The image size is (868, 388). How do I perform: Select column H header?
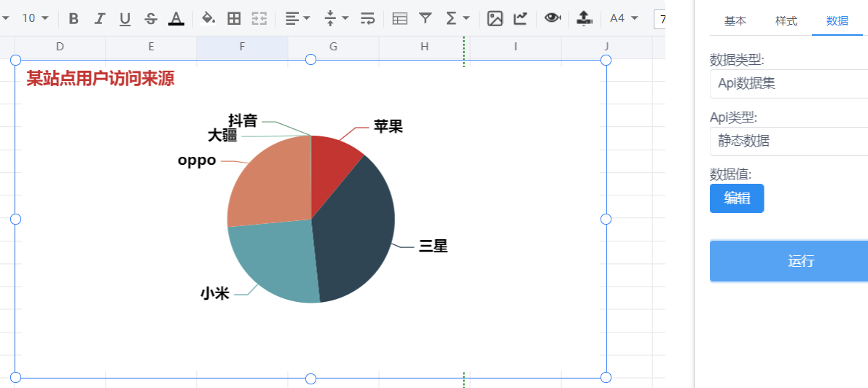pyautogui.click(x=425, y=47)
